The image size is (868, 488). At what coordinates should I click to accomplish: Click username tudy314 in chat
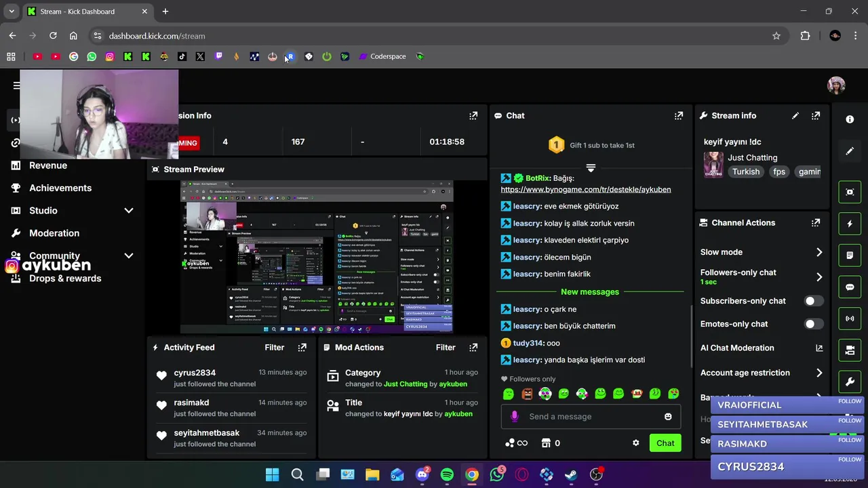[x=528, y=343]
